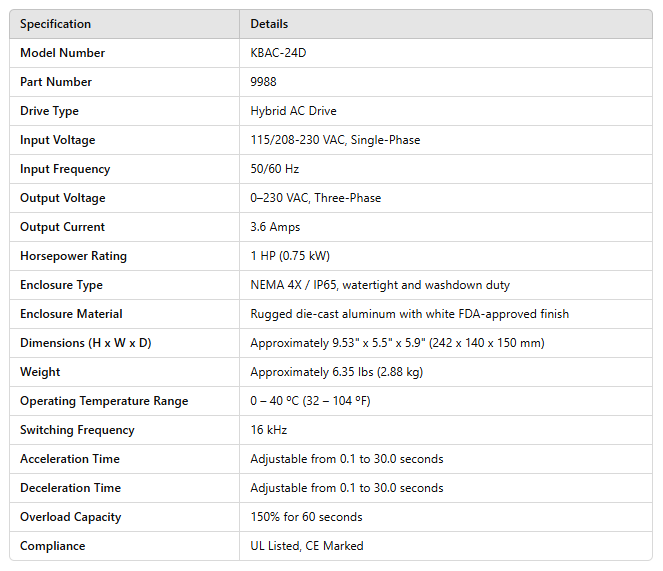Click the 50/60 Hz frequency value
The width and height of the screenshot is (663, 571).
pyautogui.click(x=274, y=169)
